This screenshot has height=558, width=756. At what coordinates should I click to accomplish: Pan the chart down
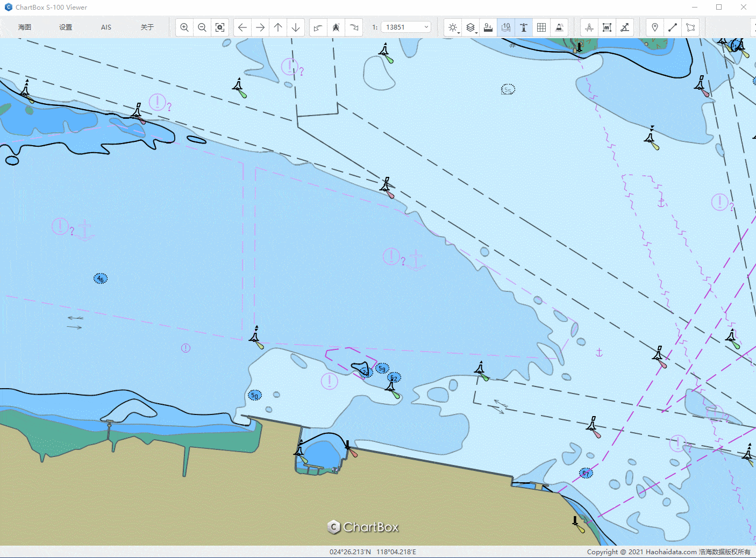(x=296, y=27)
